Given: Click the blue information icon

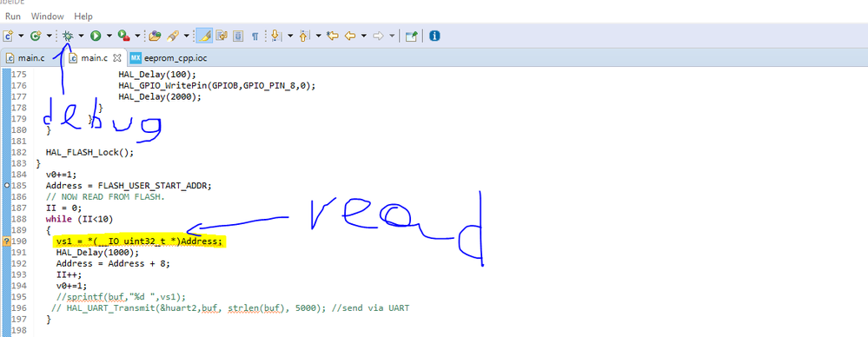Looking at the screenshot, I should (x=434, y=36).
